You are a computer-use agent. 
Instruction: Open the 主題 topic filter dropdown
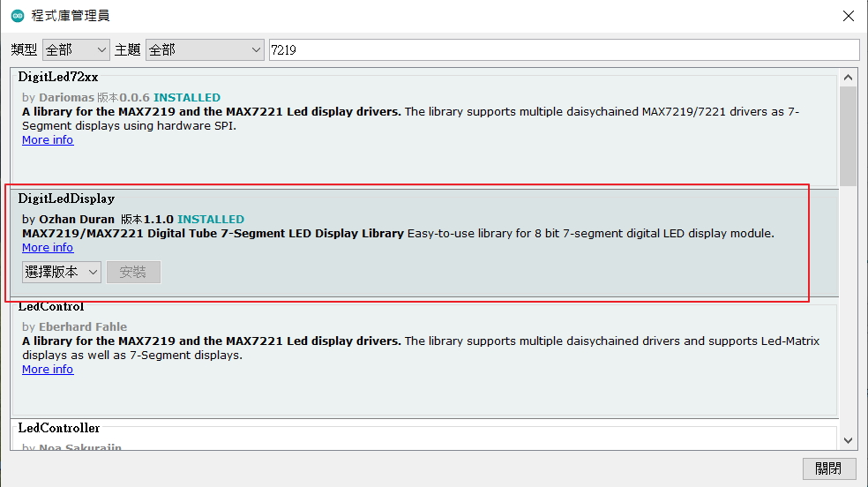pyautogui.click(x=205, y=50)
